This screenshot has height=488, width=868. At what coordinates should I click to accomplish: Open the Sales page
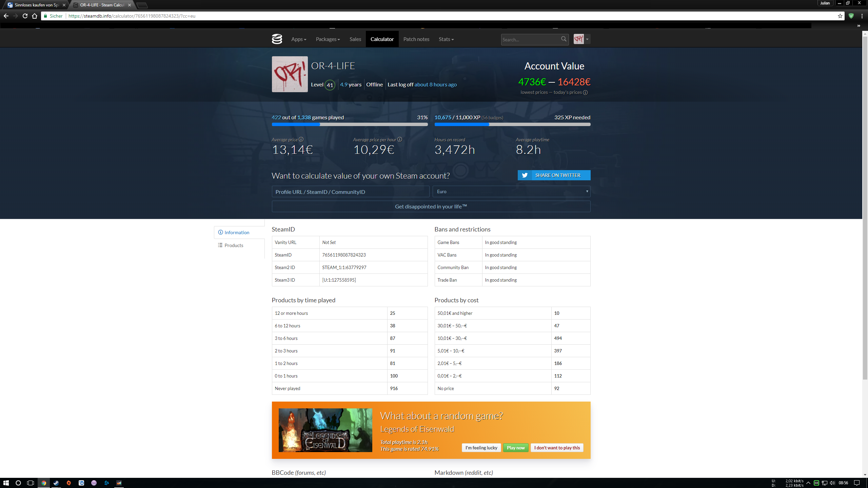pyautogui.click(x=355, y=39)
